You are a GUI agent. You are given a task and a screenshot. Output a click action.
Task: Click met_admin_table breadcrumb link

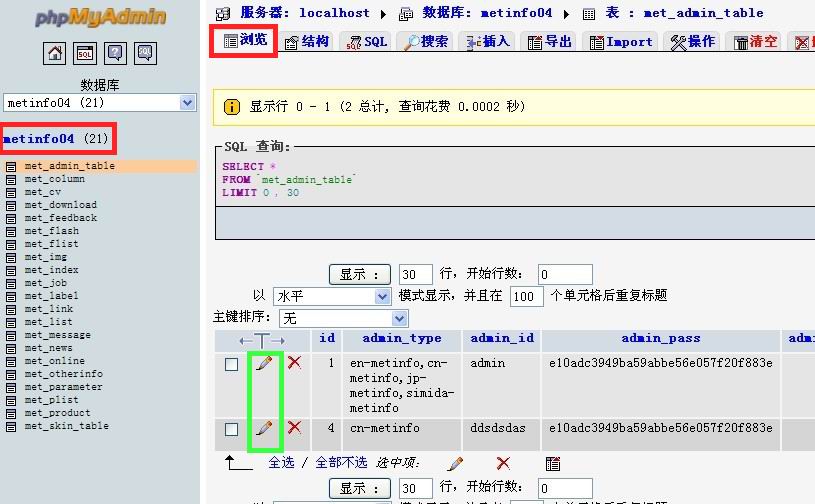tap(703, 13)
